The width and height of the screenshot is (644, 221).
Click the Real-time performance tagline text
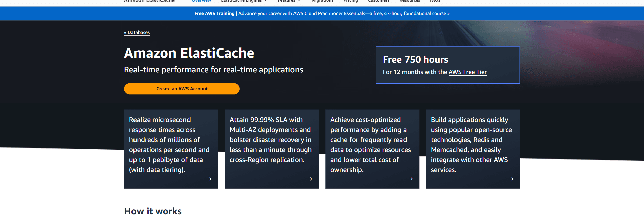click(x=213, y=70)
